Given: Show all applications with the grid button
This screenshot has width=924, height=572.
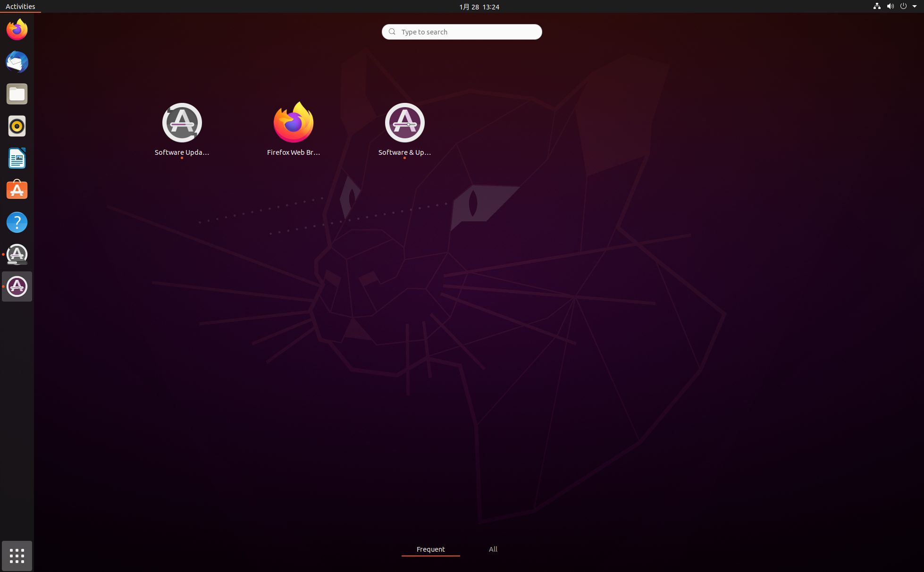Looking at the screenshot, I should (x=17, y=556).
